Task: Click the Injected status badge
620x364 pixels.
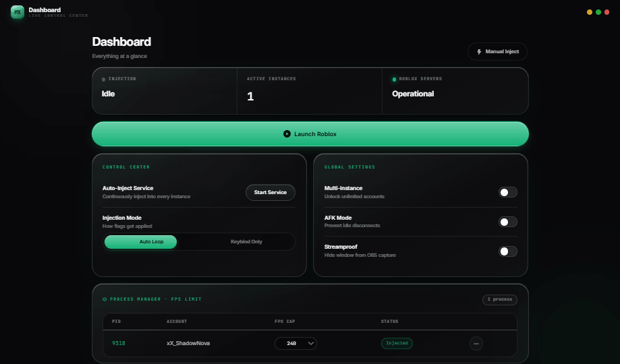Action: pyautogui.click(x=397, y=343)
